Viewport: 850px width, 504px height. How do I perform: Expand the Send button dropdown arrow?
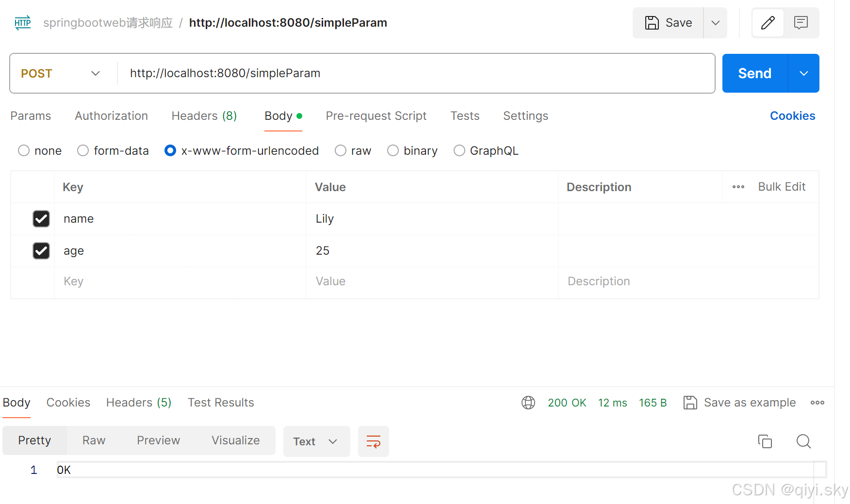803,73
